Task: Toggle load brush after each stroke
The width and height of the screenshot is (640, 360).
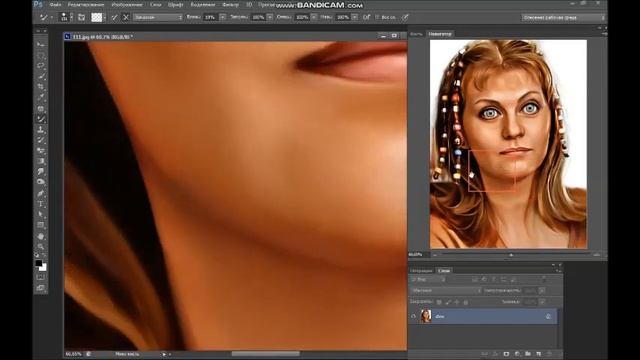Action: (115, 17)
